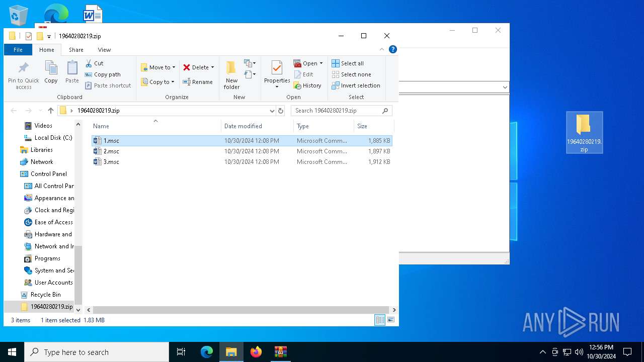Show file History
The width and height of the screenshot is (644, 362).
307,85
